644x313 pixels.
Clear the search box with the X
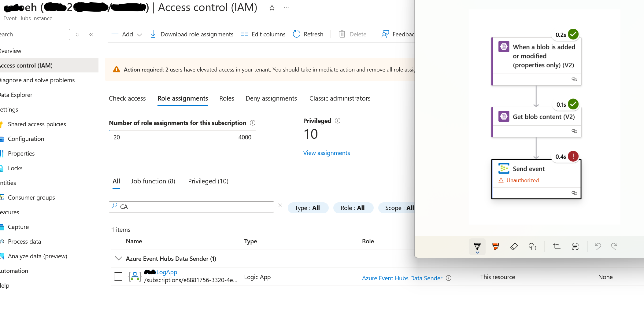click(280, 206)
